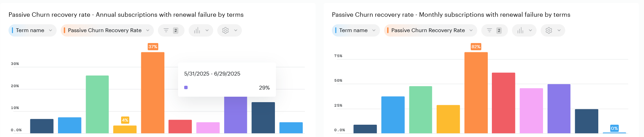Click the Annual subscriptions chart title

coord(126,15)
